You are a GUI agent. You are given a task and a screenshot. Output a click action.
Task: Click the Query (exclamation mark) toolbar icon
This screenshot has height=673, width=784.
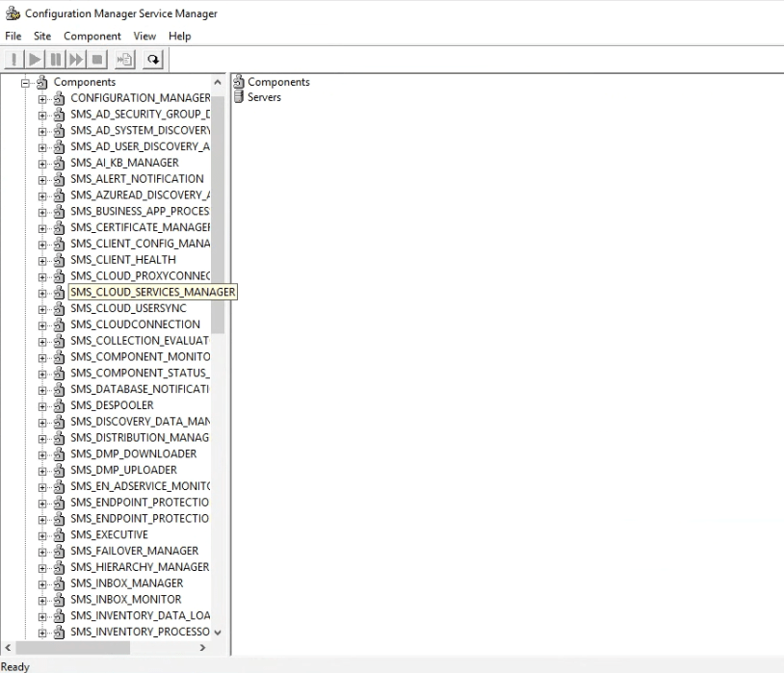click(14, 60)
